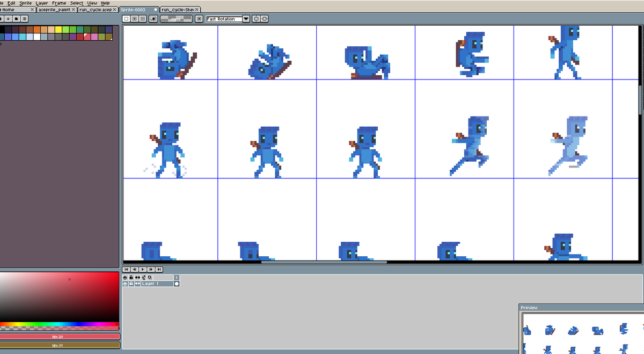Image resolution: width=644 pixels, height=354 pixels.
Task: Click inside the red saturation color picker
Action: pyautogui.click(x=59, y=297)
